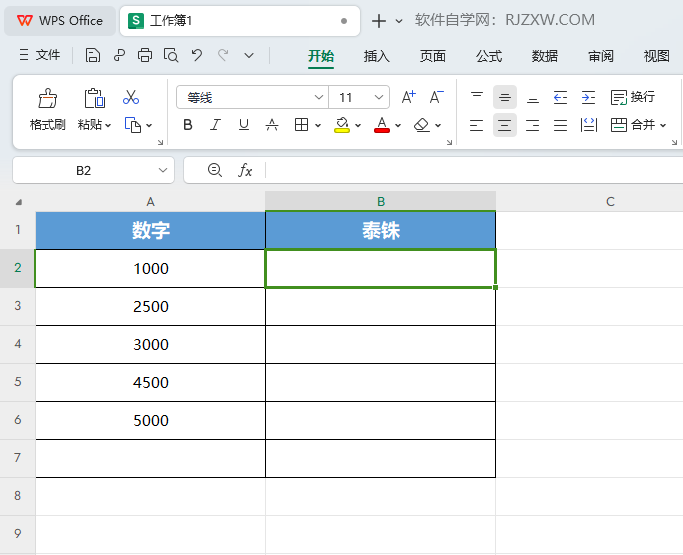Image resolution: width=683 pixels, height=555 pixels.
Task: Expand borders dropdown arrow
Action: point(318,125)
